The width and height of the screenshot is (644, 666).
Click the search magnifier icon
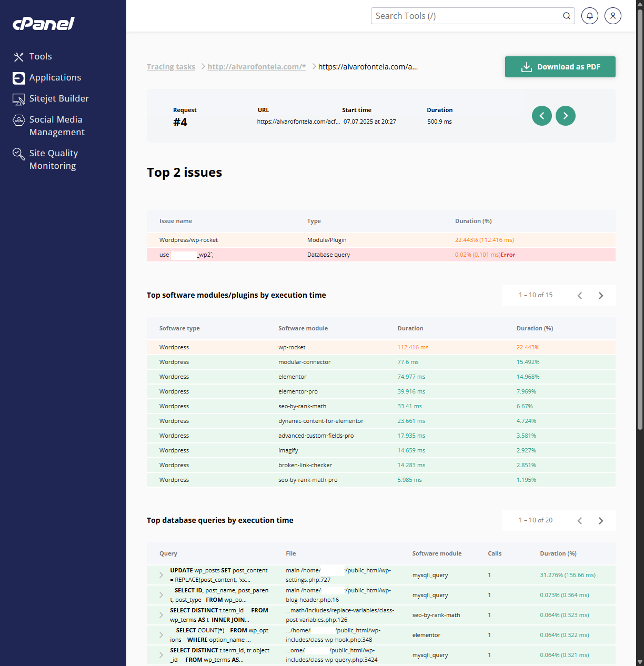point(567,16)
